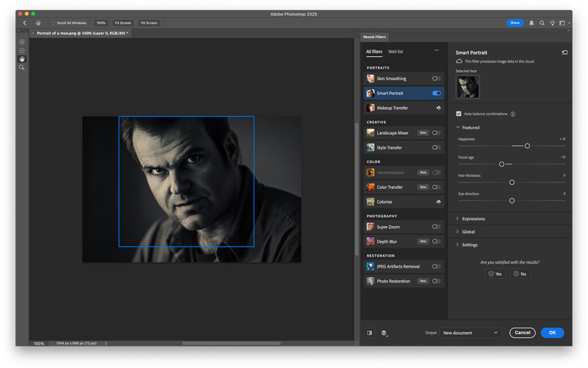Click the Hair thickness slider handle
The width and height of the screenshot is (588, 368).
point(512,183)
